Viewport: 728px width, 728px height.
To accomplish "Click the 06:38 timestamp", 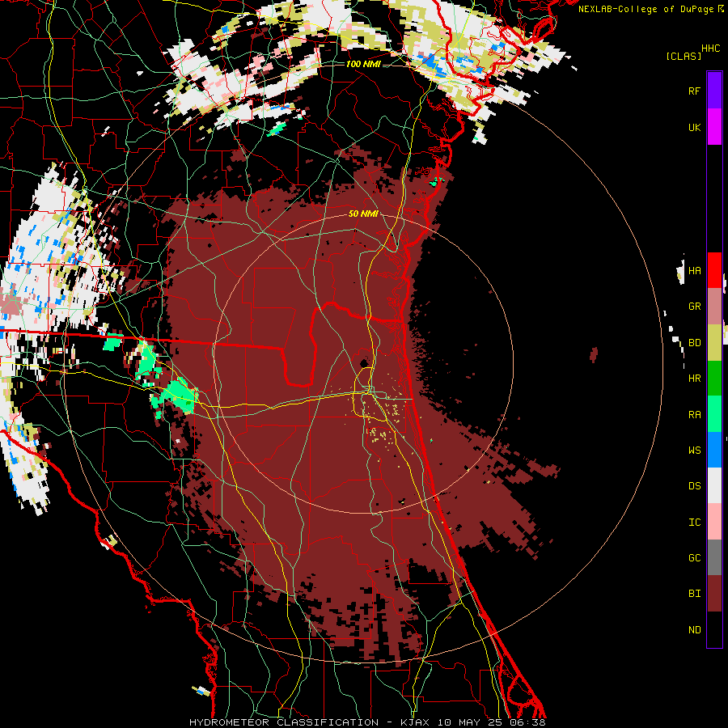I will coord(530,722).
